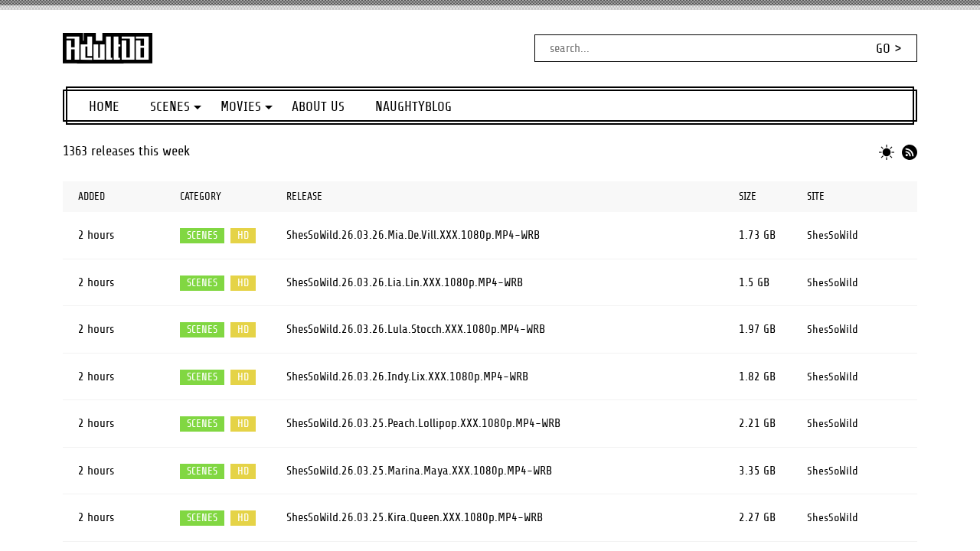Click SCENES tag in Kira.Queen row
The image size is (980, 551).
pyautogui.click(x=202, y=518)
